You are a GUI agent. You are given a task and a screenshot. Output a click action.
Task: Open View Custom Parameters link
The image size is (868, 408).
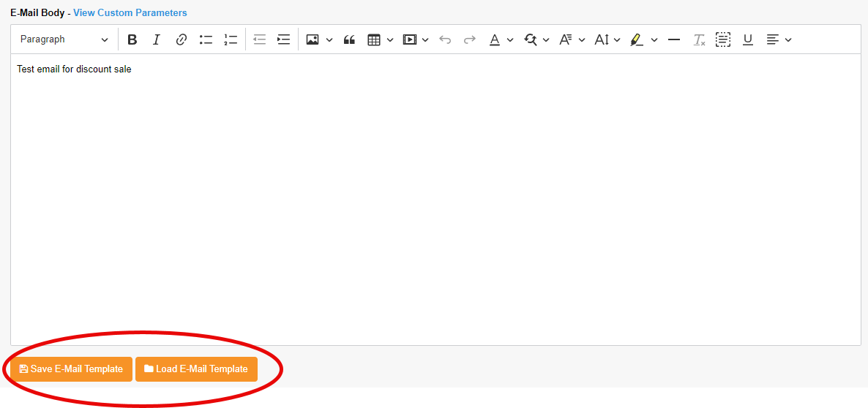pos(130,13)
